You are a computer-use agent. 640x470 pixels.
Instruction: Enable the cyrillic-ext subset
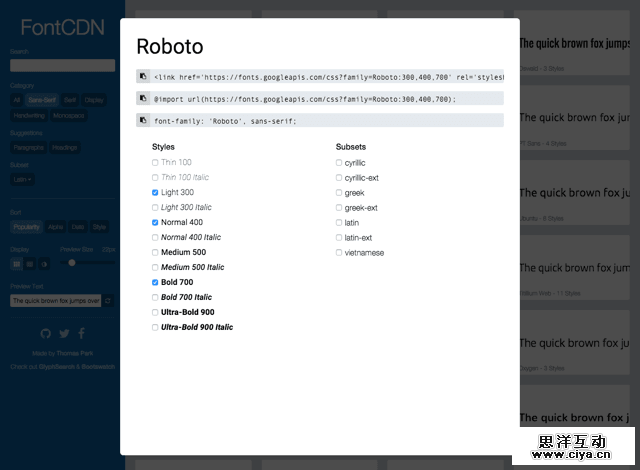click(339, 177)
